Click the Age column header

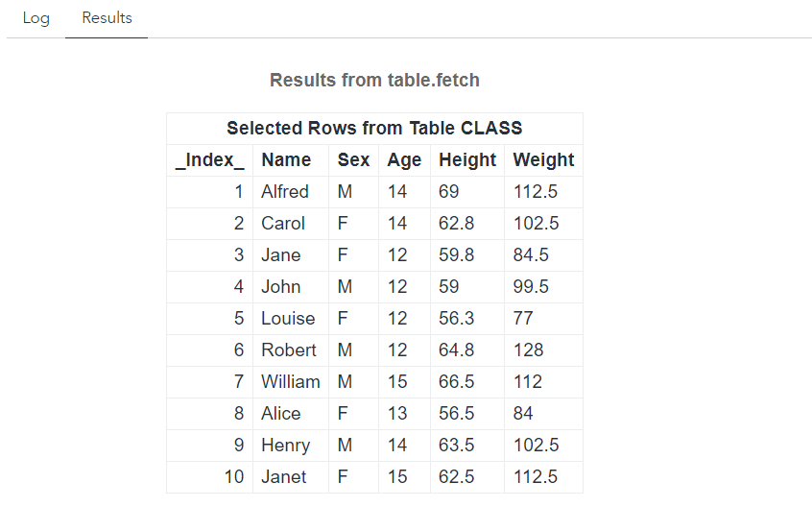coord(404,160)
